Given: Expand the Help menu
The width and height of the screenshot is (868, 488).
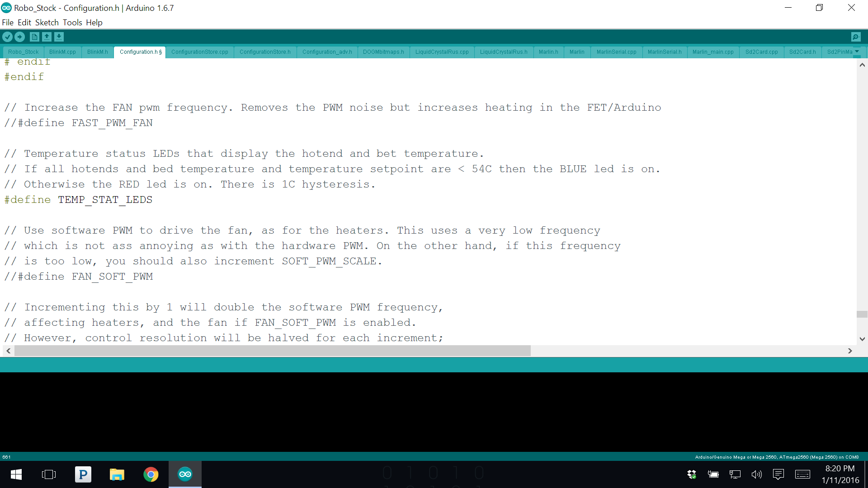Looking at the screenshot, I should [94, 22].
